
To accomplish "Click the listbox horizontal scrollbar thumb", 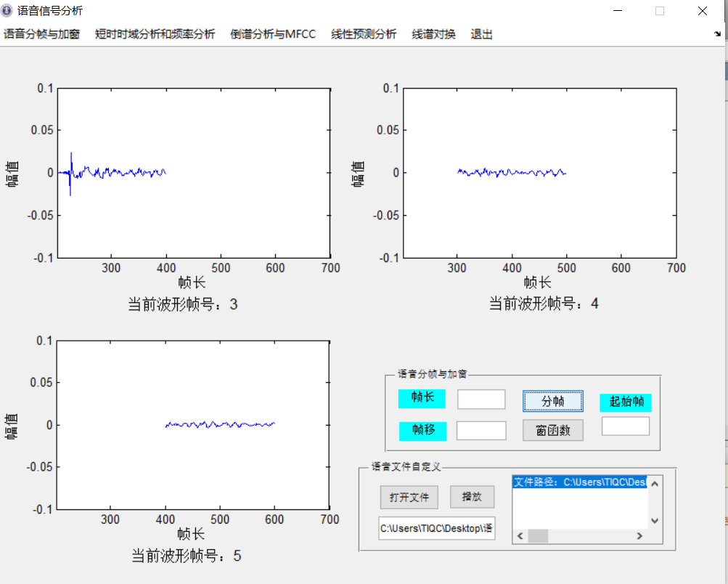I will (x=538, y=536).
